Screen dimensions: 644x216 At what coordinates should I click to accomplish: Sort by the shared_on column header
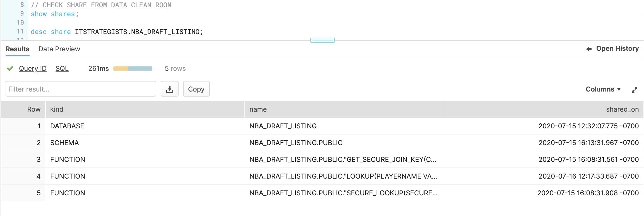(x=544, y=109)
